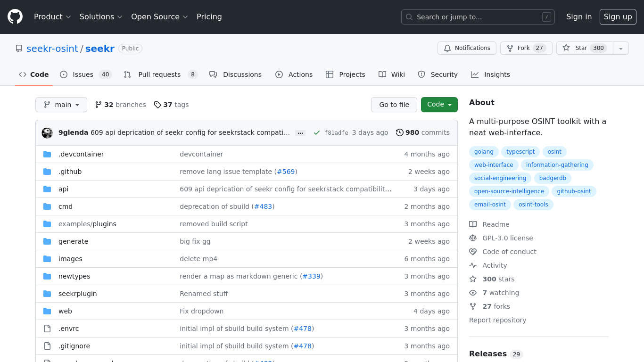Click Report repository link
The height and width of the screenshot is (362, 644).
point(497,320)
